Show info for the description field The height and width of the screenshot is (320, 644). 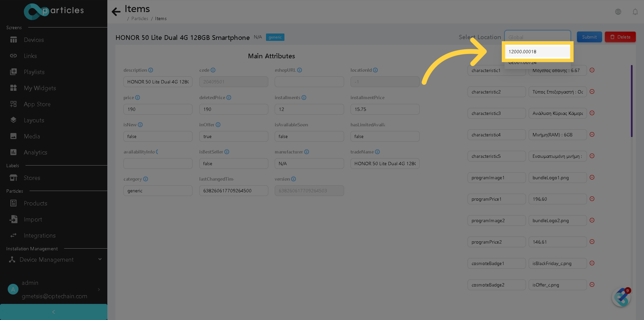coord(151,70)
